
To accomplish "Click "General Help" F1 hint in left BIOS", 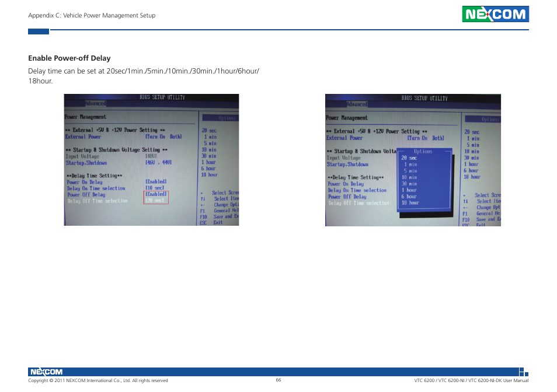I will pyautogui.click(x=220, y=211).
